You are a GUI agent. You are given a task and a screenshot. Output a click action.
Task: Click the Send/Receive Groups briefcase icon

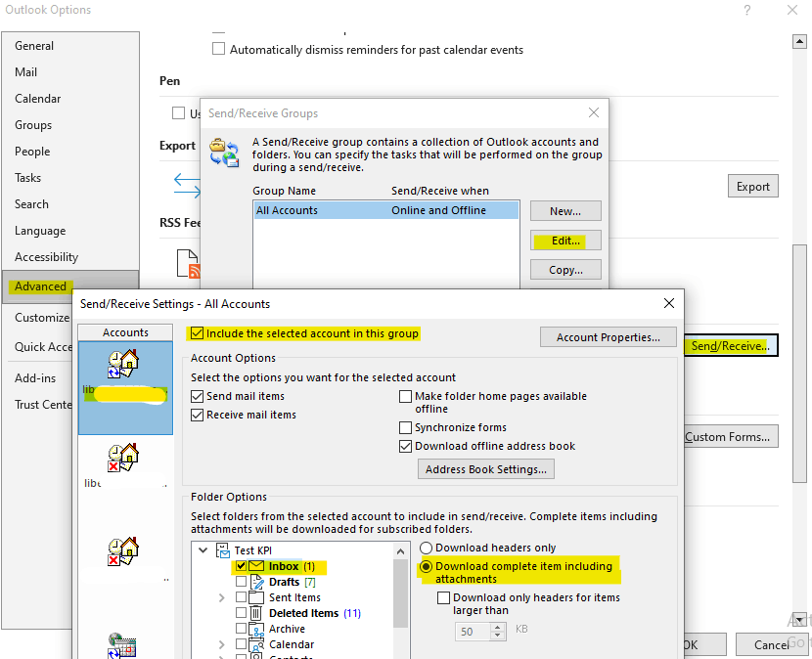(x=224, y=153)
